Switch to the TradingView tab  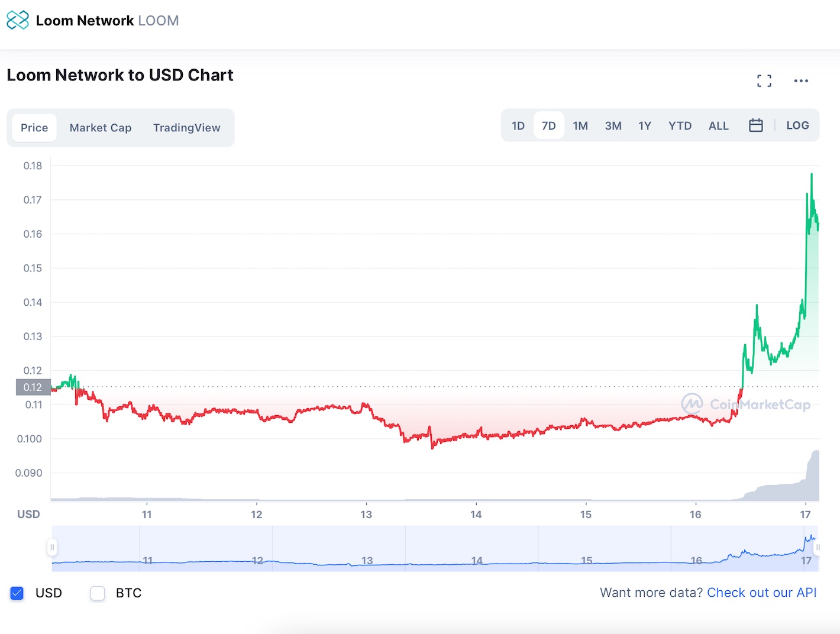(187, 128)
